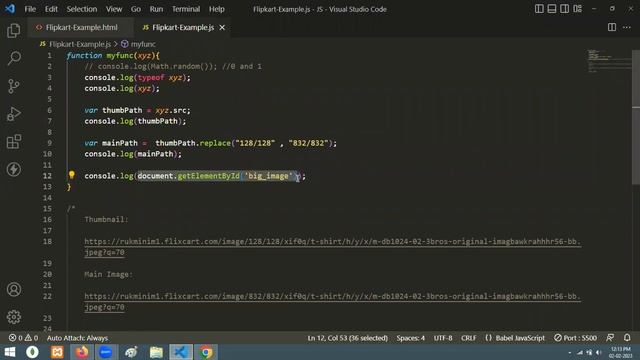Screen dimensions: 640x360
Task: Change end of line sequence CRLF
Action: tap(468, 338)
